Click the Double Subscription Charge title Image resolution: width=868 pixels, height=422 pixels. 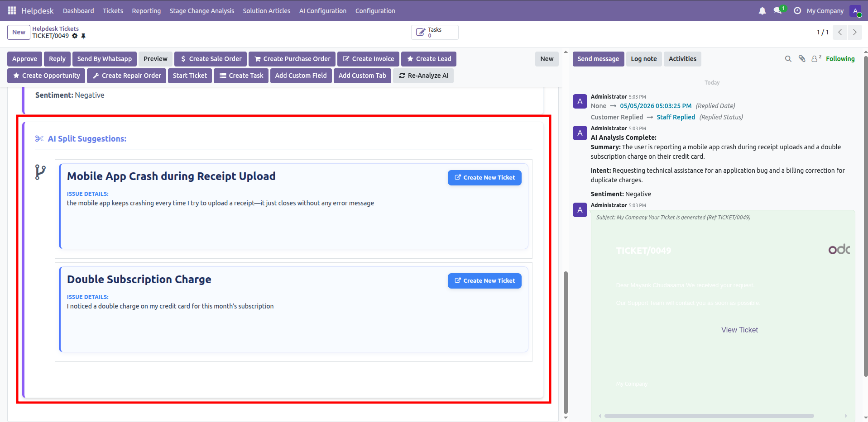point(139,280)
